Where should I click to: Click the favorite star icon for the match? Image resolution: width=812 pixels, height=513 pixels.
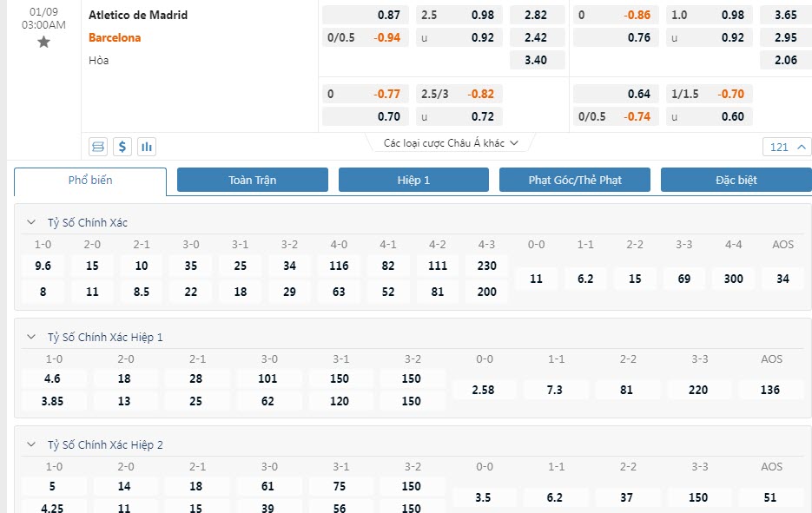pos(43,42)
